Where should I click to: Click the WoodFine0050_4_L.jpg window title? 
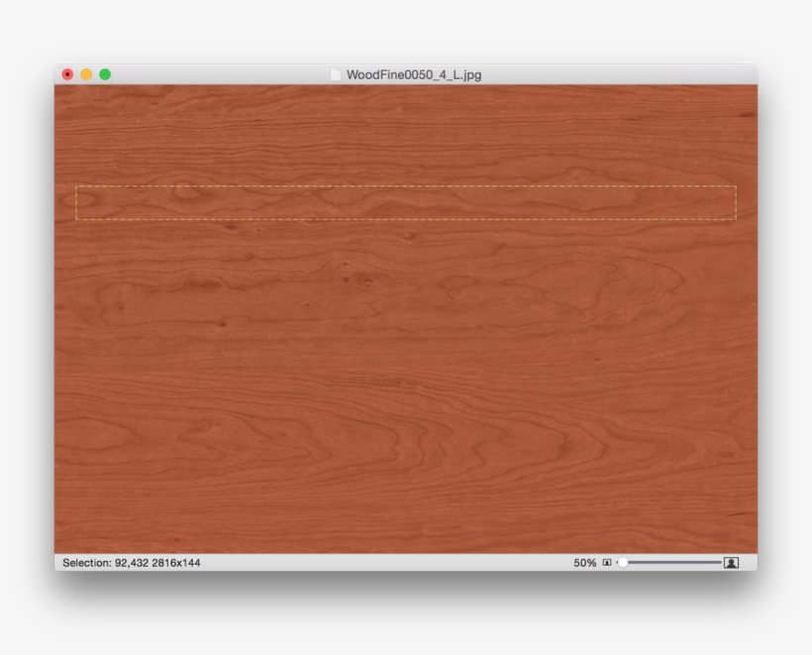tap(414, 74)
